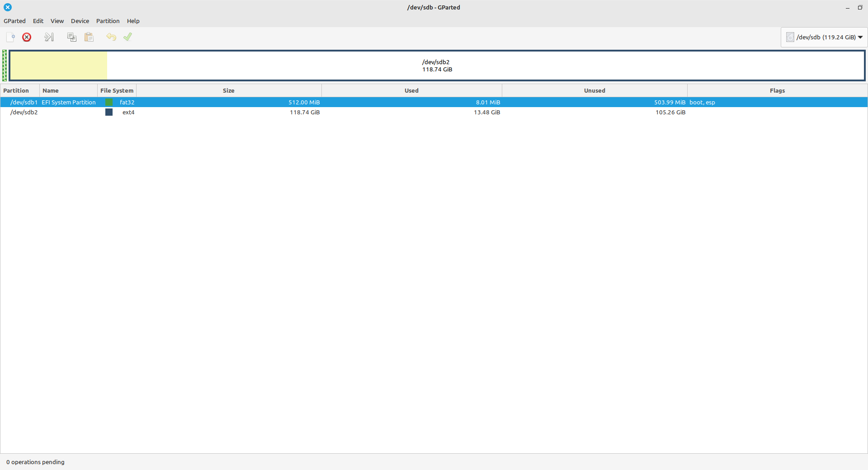Screen dimensions: 868x470
Task: Open the Device menu
Action: pyautogui.click(x=80, y=21)
